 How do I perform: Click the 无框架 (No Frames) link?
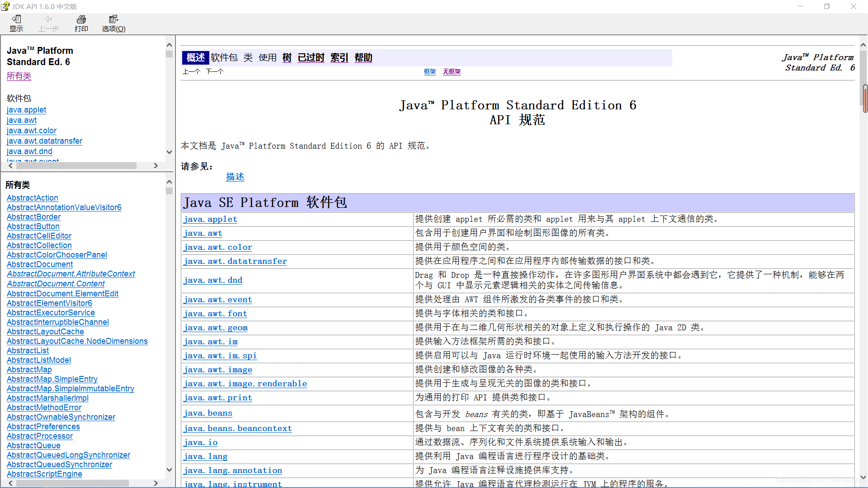(x=452, y=71)
